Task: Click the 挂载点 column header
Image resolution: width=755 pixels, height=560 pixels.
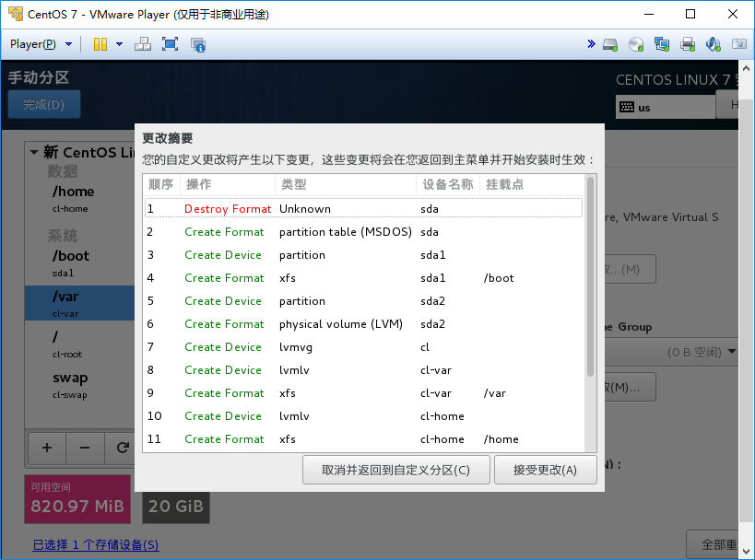Action: (x=532, y=184)
